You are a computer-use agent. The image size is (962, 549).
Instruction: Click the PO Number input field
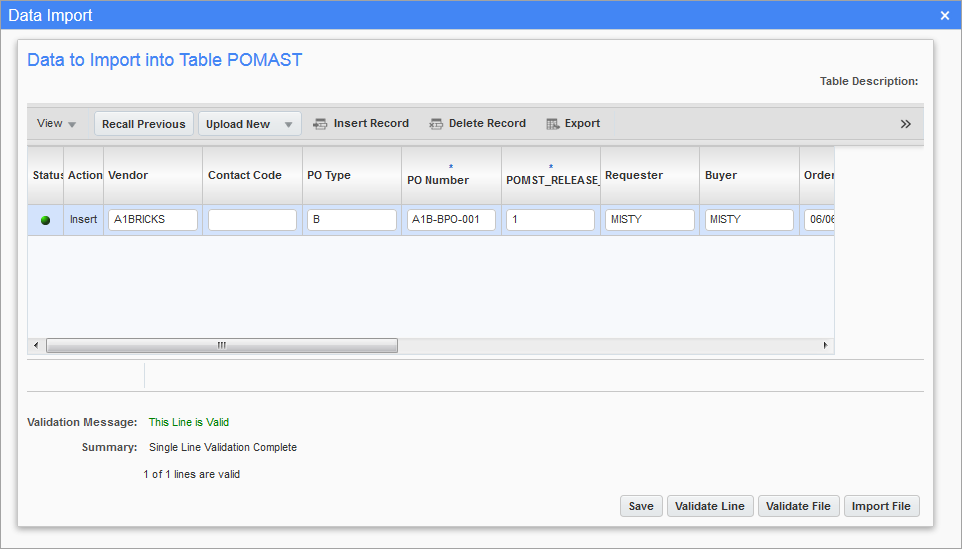click(451, 220)
